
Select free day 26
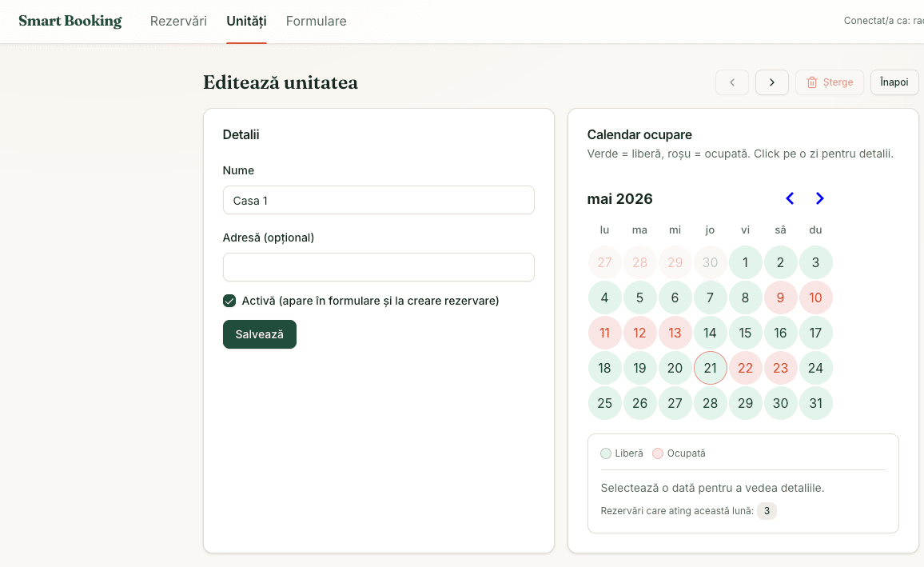[640, 403]
